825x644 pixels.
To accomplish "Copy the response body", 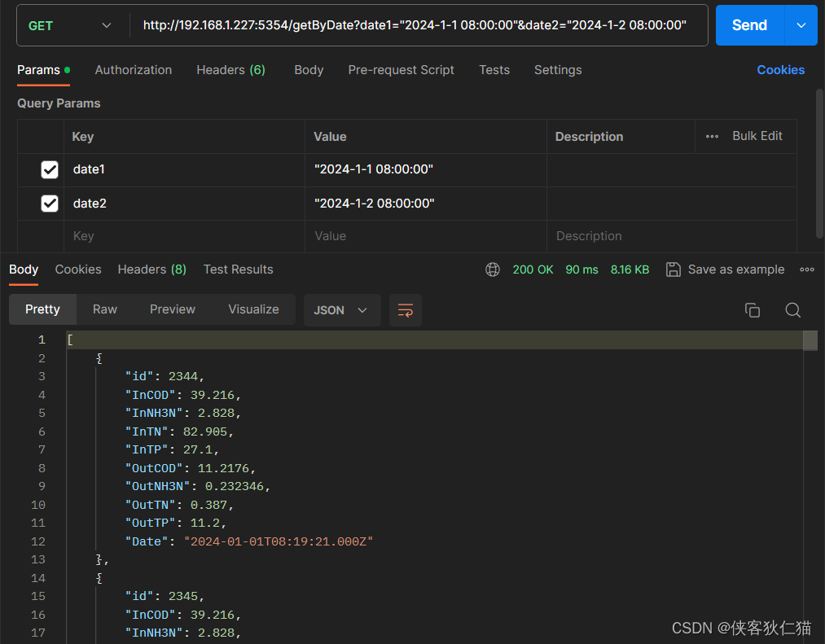I will 752,309.
